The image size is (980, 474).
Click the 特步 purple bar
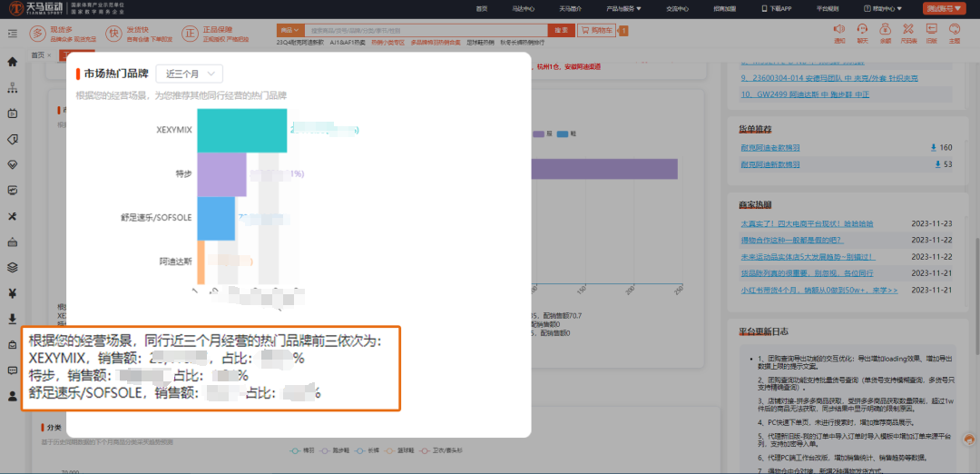tap(222, 174)
